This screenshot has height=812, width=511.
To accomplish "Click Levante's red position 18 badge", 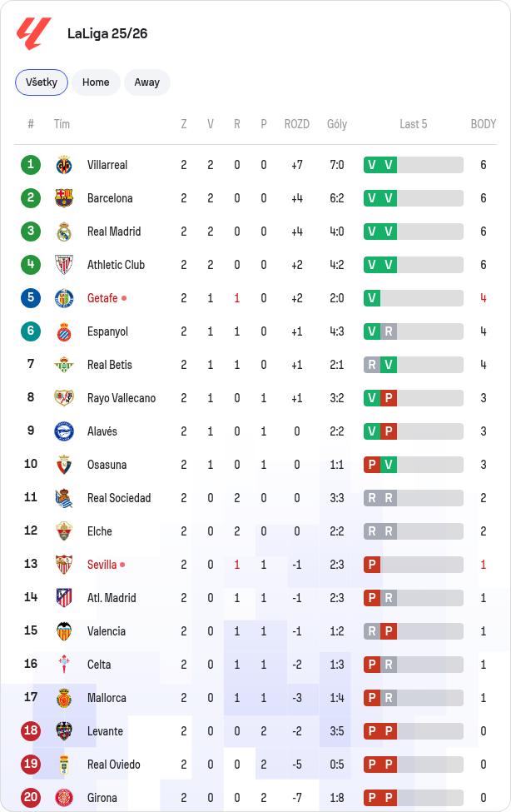I will pos(31,730).
